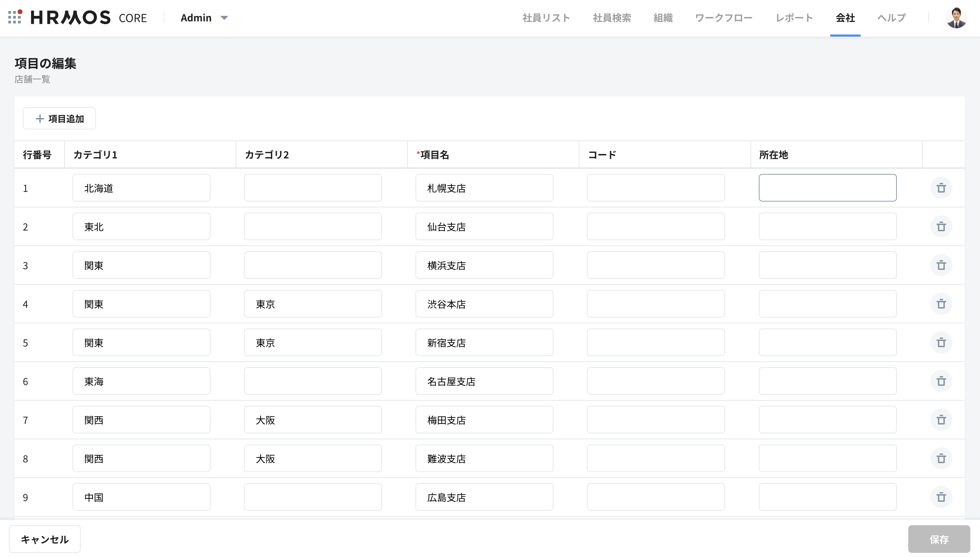Delete row 1 札幌支店 with trash icon
The height and width of the screenshot is (557, 980).
point(941,188)
